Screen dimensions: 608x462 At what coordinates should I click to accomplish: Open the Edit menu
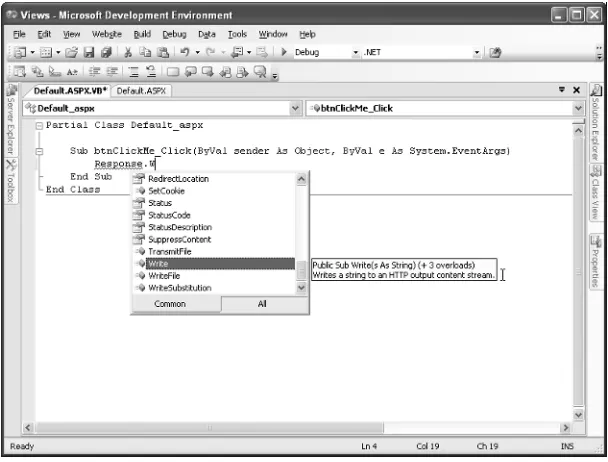pyautogui.click(x=44, y=35)
